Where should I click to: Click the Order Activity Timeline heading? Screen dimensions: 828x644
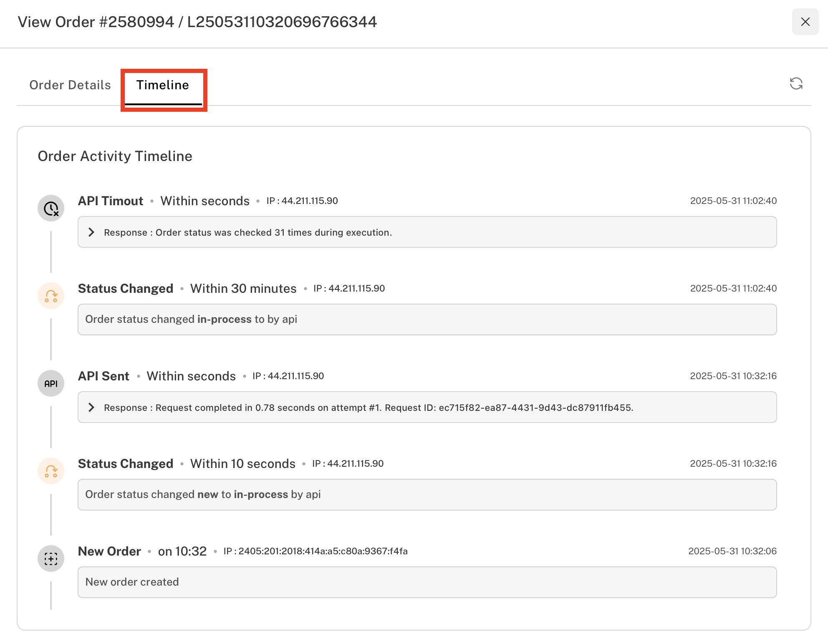click(x=115, y=156)
